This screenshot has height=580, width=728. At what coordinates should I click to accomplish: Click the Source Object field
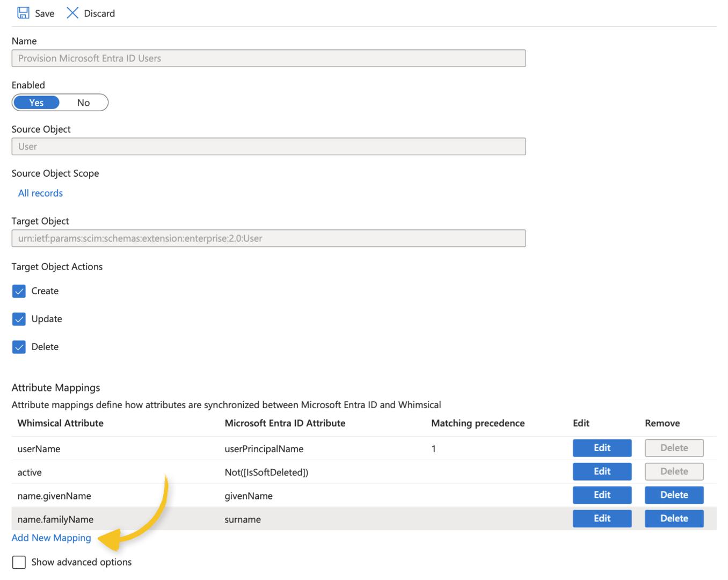tap(268, 146)
